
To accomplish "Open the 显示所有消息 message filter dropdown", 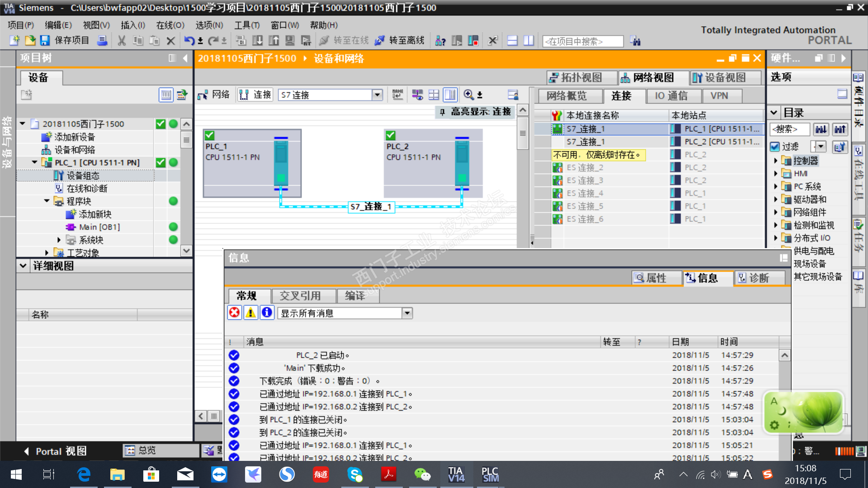I will (407, 313).
